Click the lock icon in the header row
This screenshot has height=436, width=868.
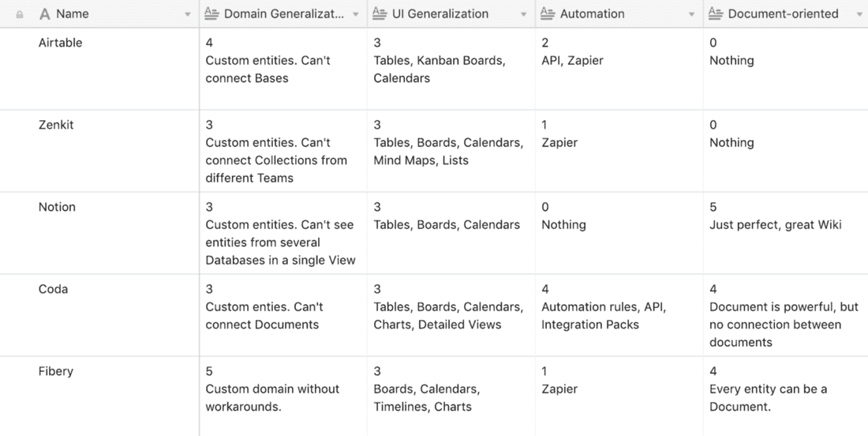(x=20, y=14)
